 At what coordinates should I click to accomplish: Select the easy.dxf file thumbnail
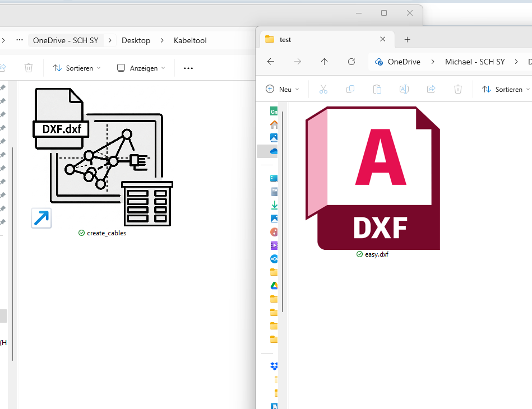click(373, 178)
